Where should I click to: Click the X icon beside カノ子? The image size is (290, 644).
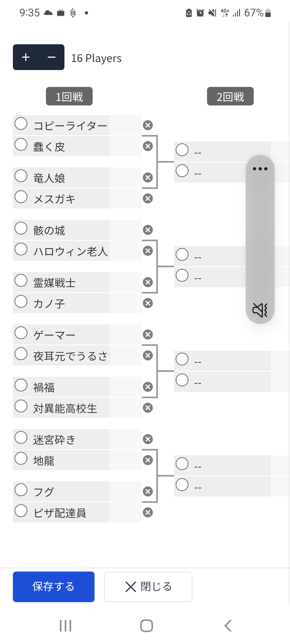click(148, 303)
